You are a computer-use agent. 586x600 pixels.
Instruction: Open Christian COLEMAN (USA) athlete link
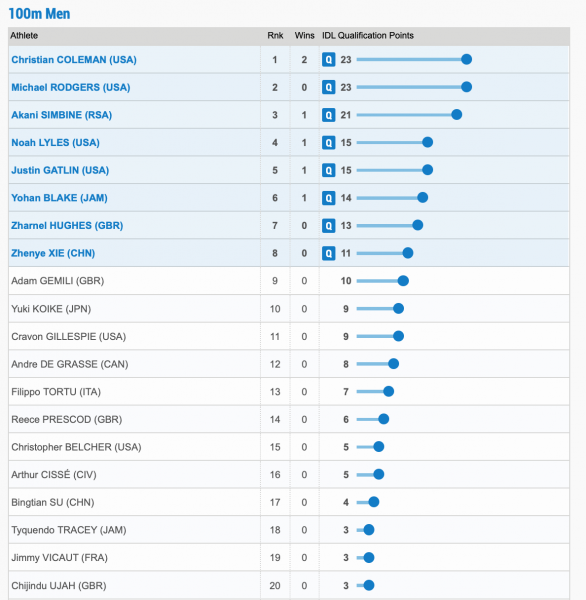(x=74, y=60)
